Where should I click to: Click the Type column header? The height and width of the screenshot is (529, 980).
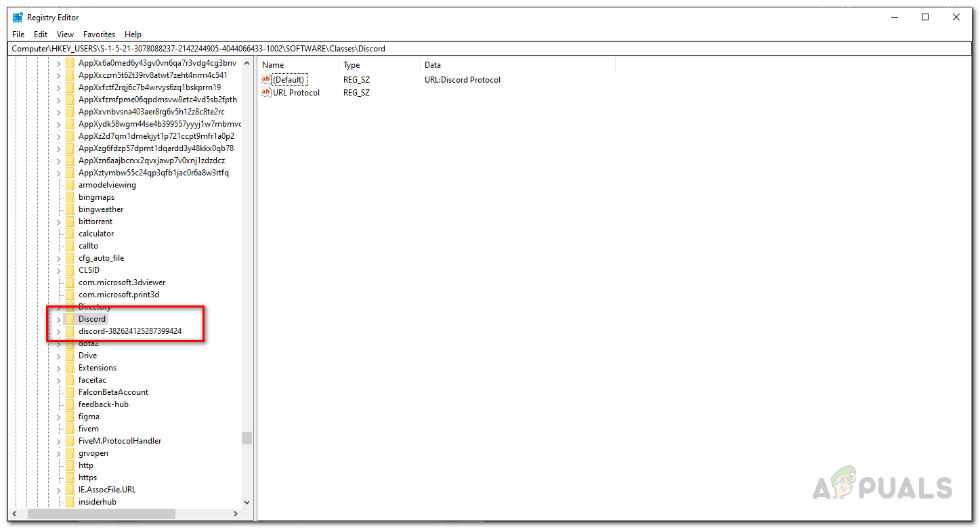point(379,65)
